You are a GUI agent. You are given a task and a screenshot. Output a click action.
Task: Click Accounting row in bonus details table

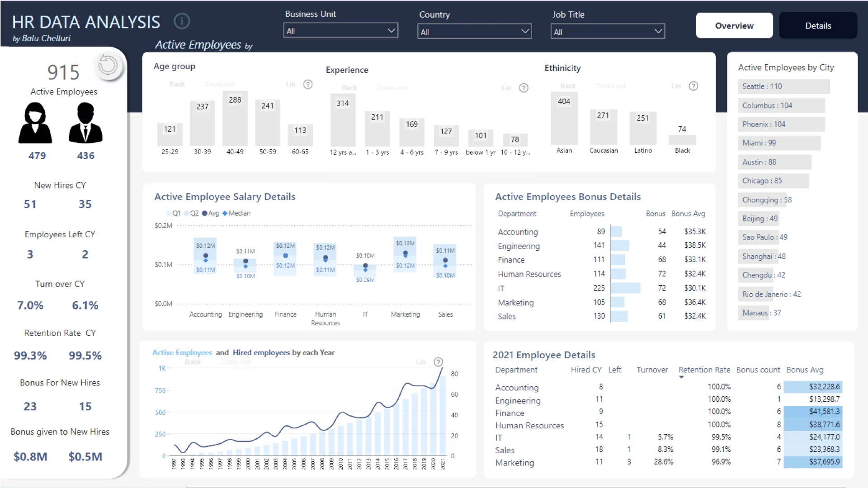point(602,232)
